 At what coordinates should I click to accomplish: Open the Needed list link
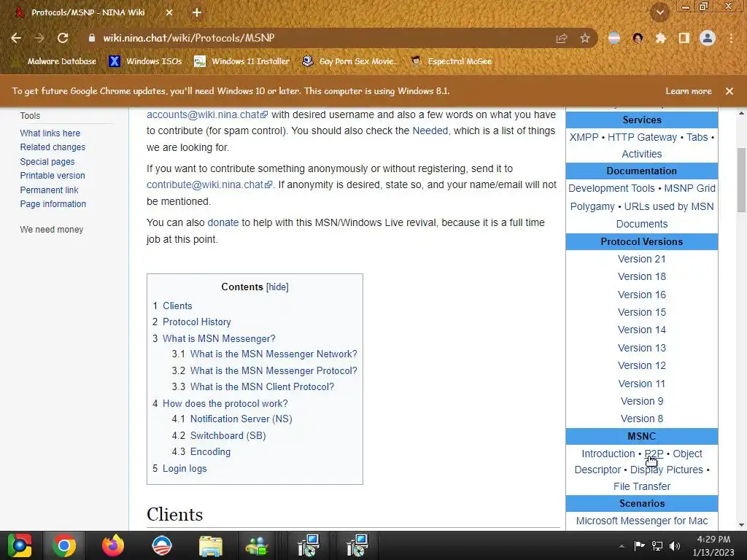pyautogui.click(x=430, y=131)
